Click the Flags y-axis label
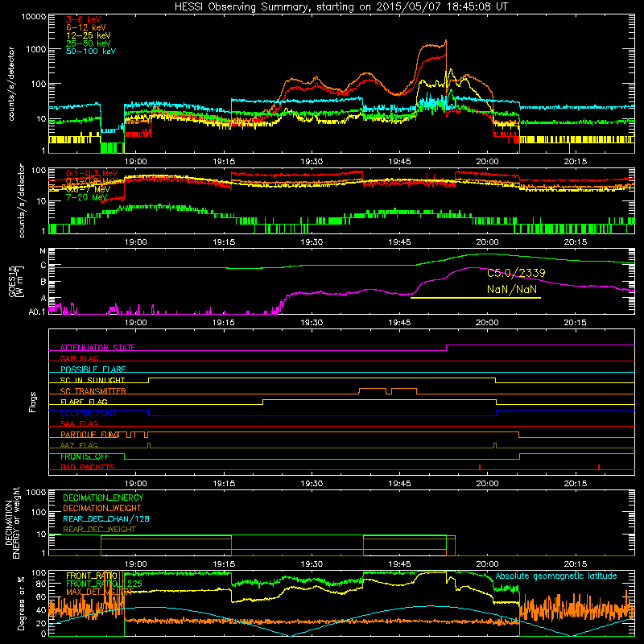Image resolution: width=644 pixels, height=644 pixels. [32, 402]
